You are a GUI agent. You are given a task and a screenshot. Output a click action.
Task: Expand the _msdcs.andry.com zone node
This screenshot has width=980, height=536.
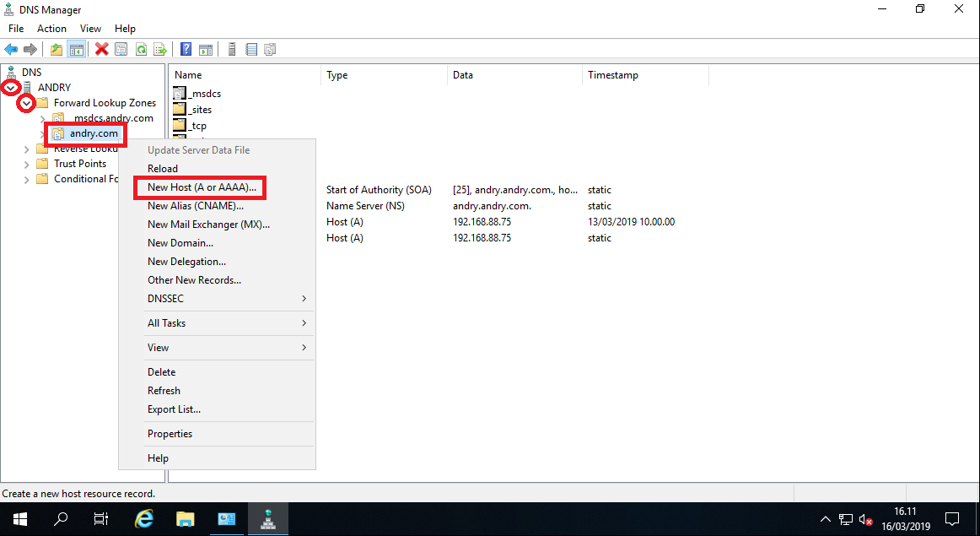[42, 118]
